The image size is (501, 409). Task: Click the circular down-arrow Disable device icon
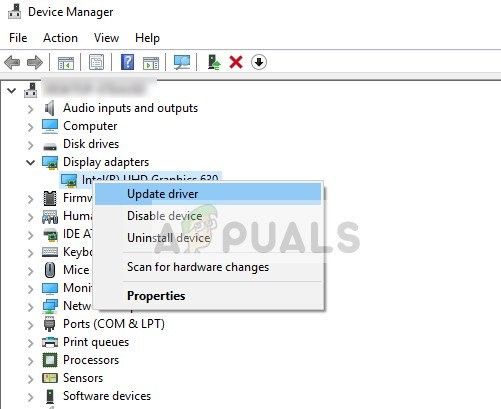pyautogui.click(x=259, y=62)
